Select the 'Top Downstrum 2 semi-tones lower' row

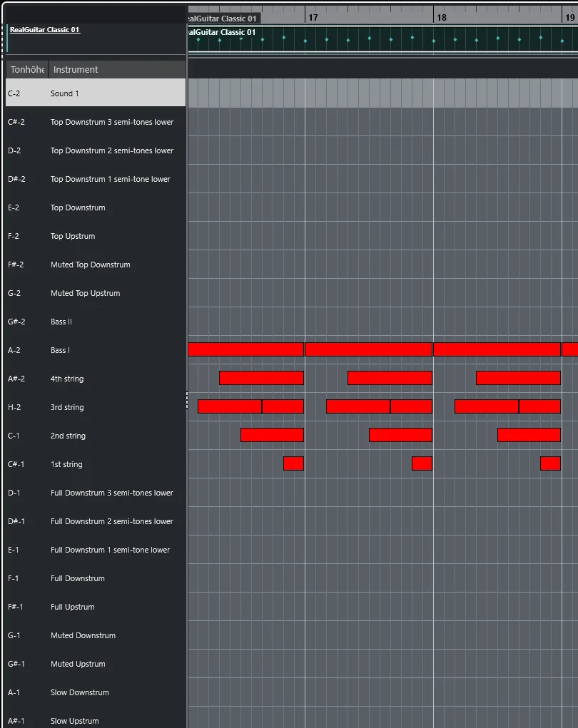96,150
